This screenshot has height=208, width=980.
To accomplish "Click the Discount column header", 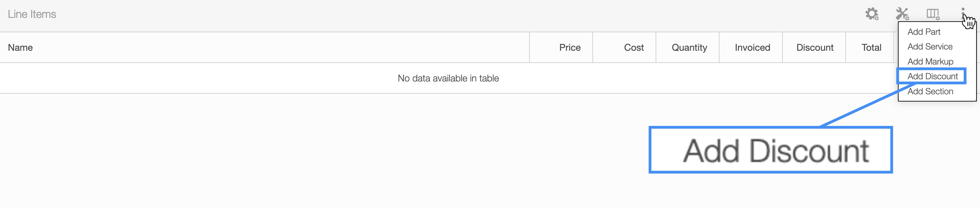I will click(814, 48).
